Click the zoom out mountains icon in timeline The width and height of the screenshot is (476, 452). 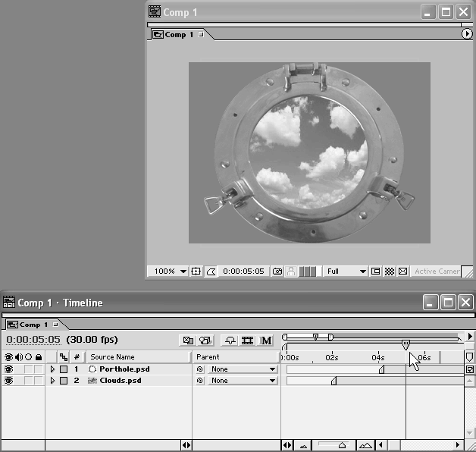point(304,445)
